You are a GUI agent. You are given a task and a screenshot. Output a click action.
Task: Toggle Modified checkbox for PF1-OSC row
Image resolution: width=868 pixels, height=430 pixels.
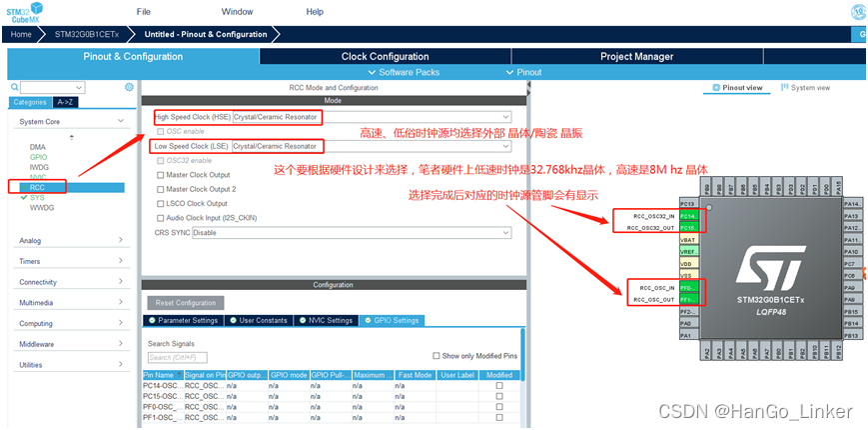click(x=499, y=417)
